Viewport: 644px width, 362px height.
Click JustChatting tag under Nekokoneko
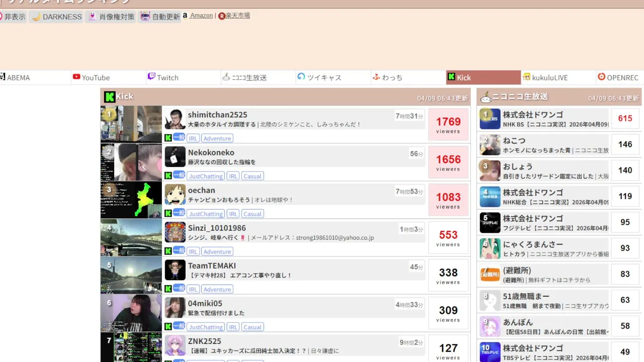206,176
